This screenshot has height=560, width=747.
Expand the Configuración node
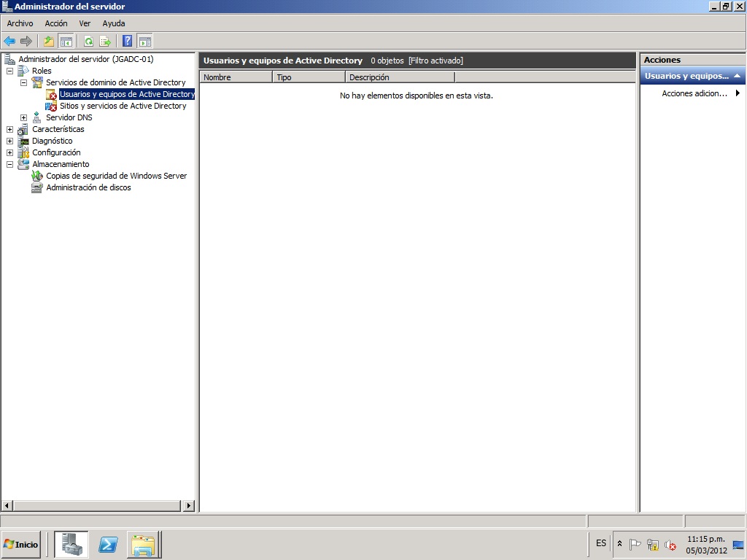(9, 153)
